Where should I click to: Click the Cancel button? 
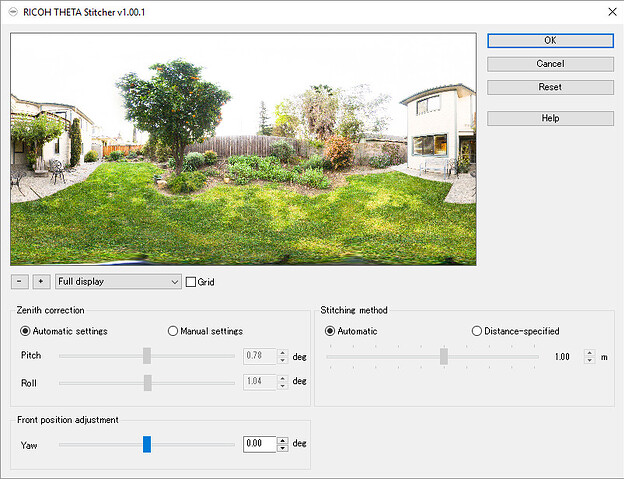click(x=550, y=64)
